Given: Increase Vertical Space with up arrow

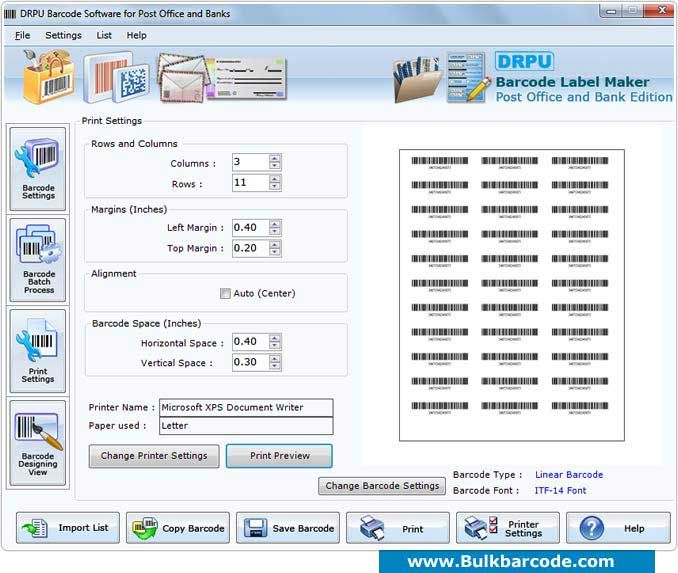Looking at the screenshot, I should click(x=275, y=359).
